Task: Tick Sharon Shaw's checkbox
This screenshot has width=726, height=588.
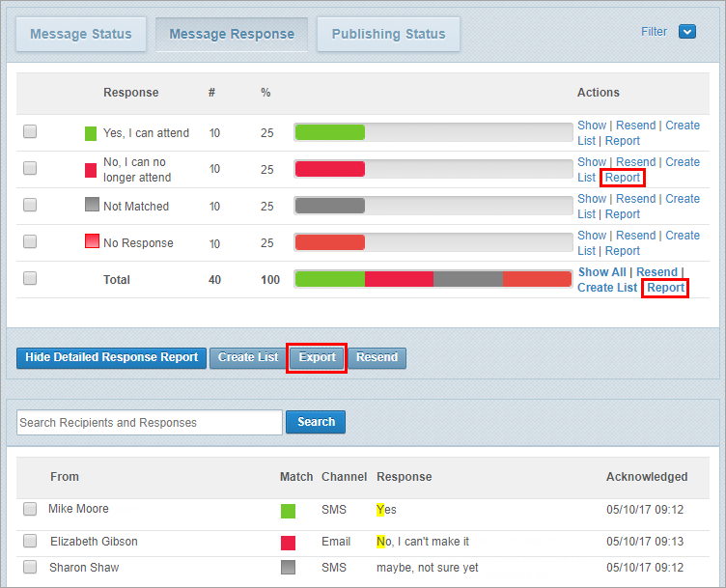Action: [x=30, y=567]
